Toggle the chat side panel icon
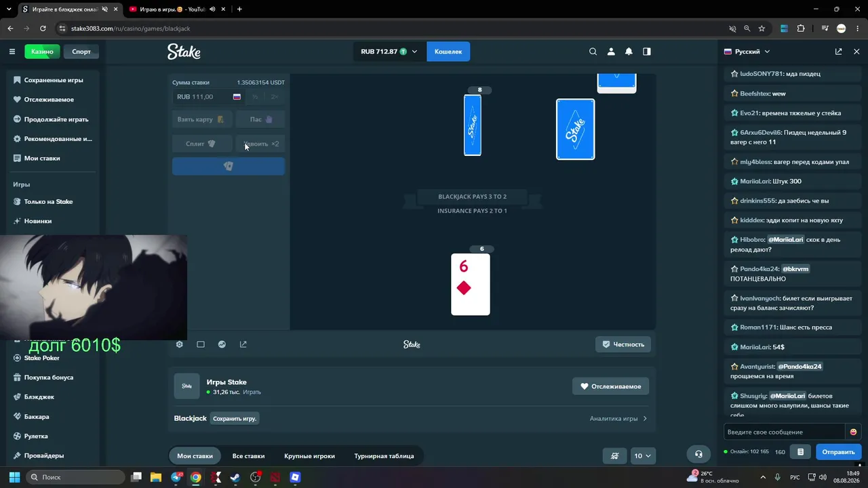Viewport: 868px width, 488px height. point(647,52)
